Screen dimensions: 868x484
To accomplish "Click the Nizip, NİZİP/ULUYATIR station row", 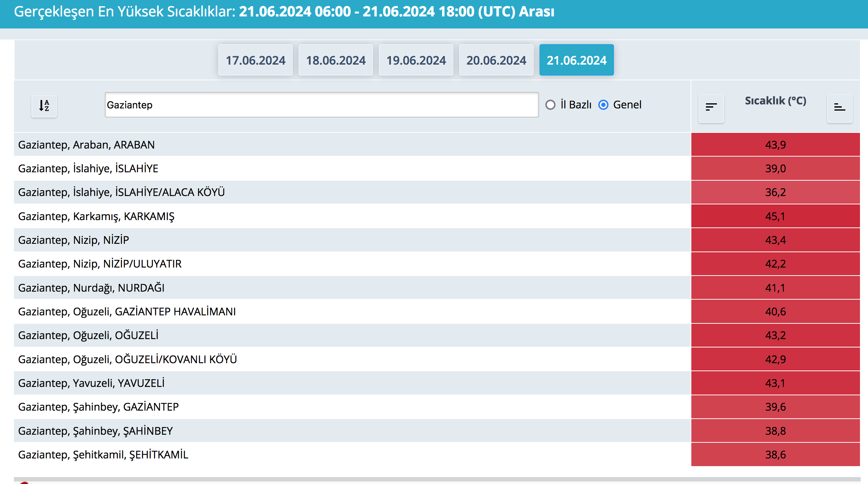I will [100, 264].
